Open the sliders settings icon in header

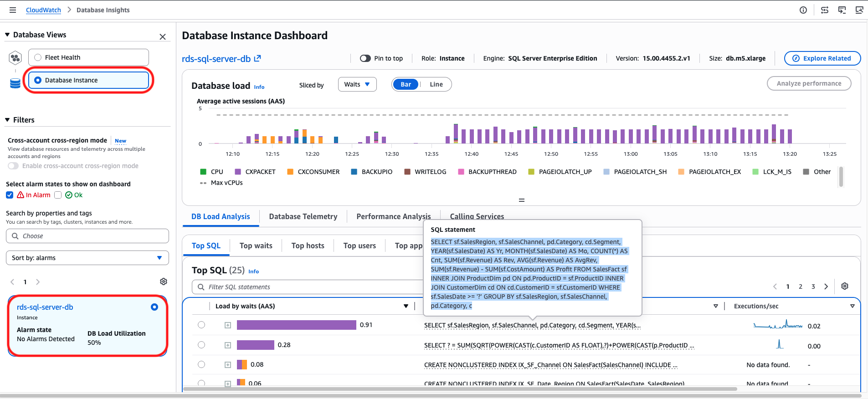(x=825, y=10)
